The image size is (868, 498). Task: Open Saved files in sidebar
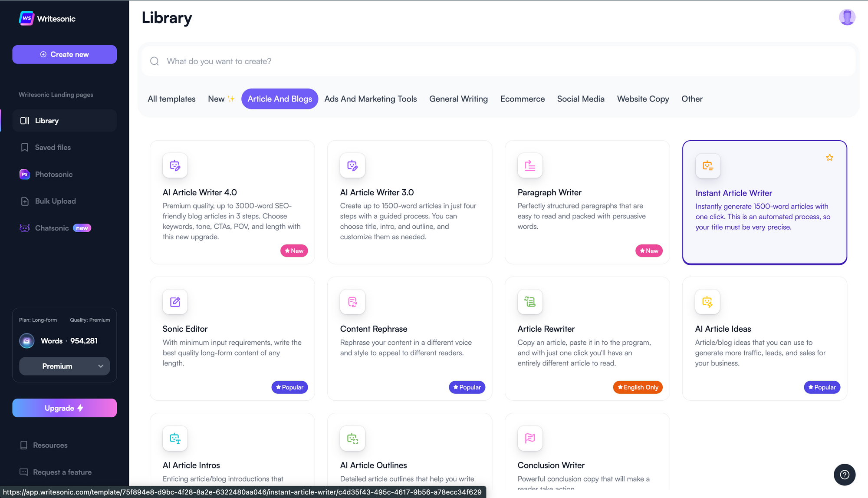click(x=53, y=148)
